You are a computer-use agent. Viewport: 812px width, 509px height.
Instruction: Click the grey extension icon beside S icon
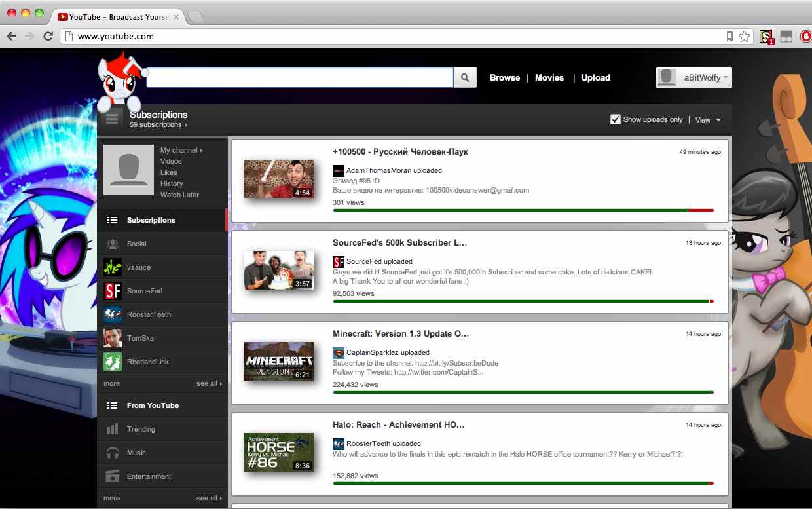[786, 37]
